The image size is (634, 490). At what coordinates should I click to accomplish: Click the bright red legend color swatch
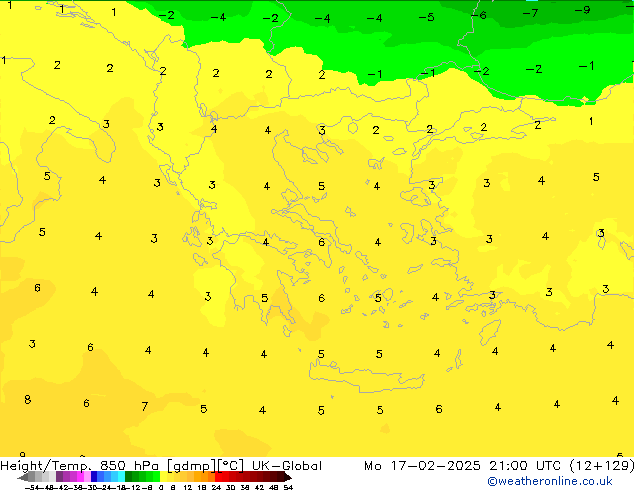218,476
